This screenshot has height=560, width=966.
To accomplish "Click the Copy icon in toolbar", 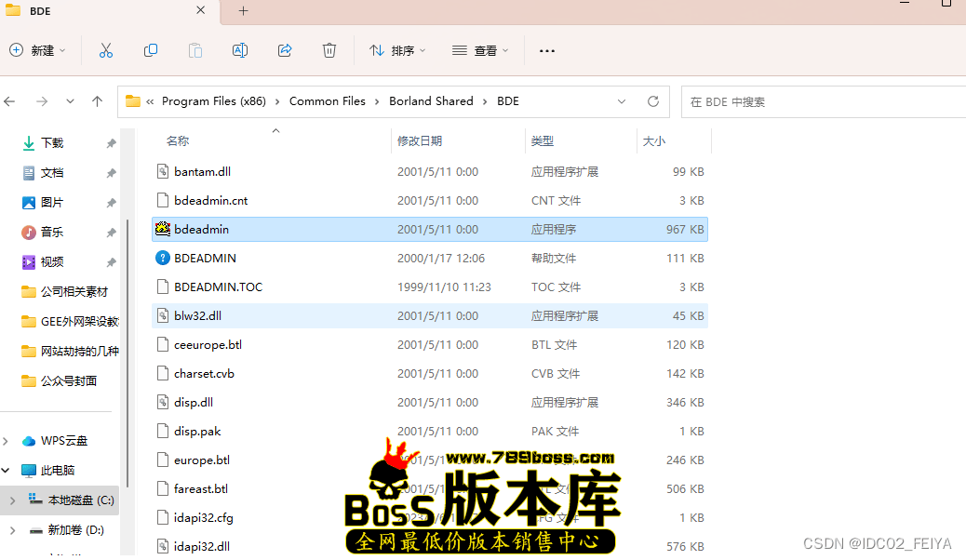I will pyautogui.click(x=151, y=50).
